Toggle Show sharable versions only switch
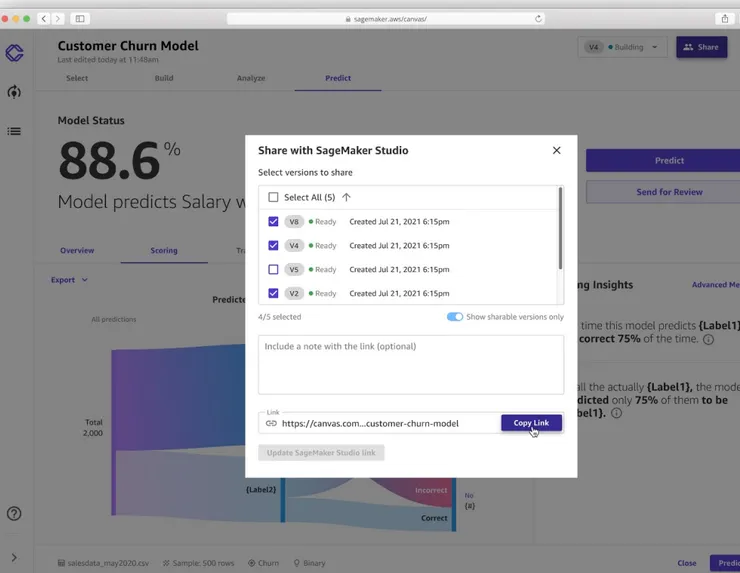The width and height of the screenshot is (740, 573). pyautogui.click(x=455, y=317)
